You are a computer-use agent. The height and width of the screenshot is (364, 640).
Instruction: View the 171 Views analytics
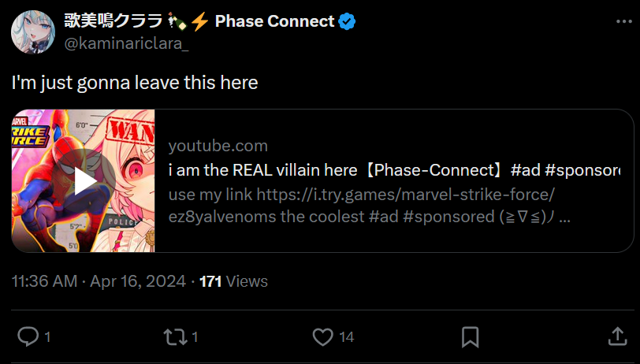click(x=233, y=281)
